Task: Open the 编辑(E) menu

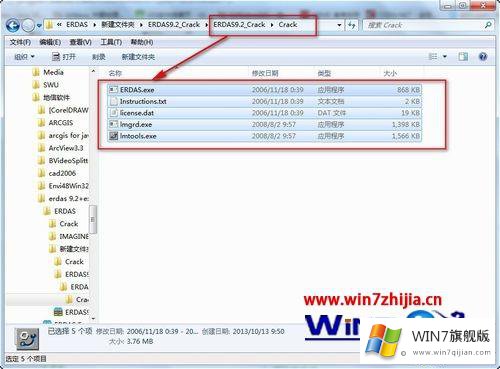Action: click(50, 42)
